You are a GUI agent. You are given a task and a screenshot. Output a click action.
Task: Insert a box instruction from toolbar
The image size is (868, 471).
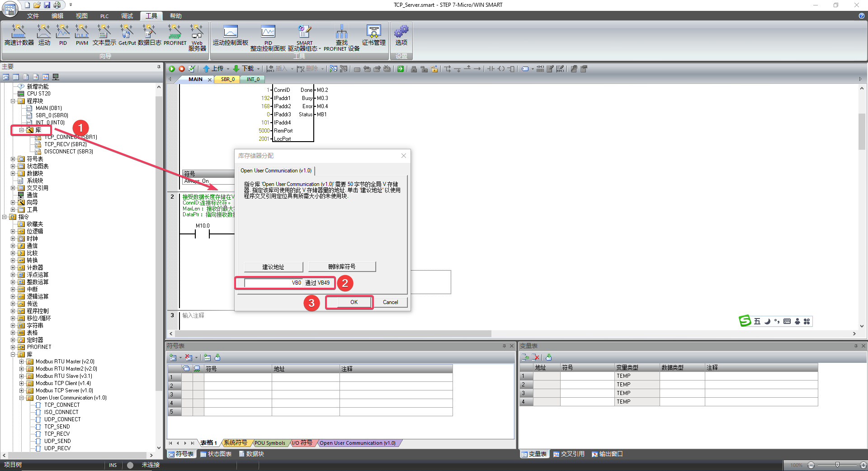tap(511, 69)
